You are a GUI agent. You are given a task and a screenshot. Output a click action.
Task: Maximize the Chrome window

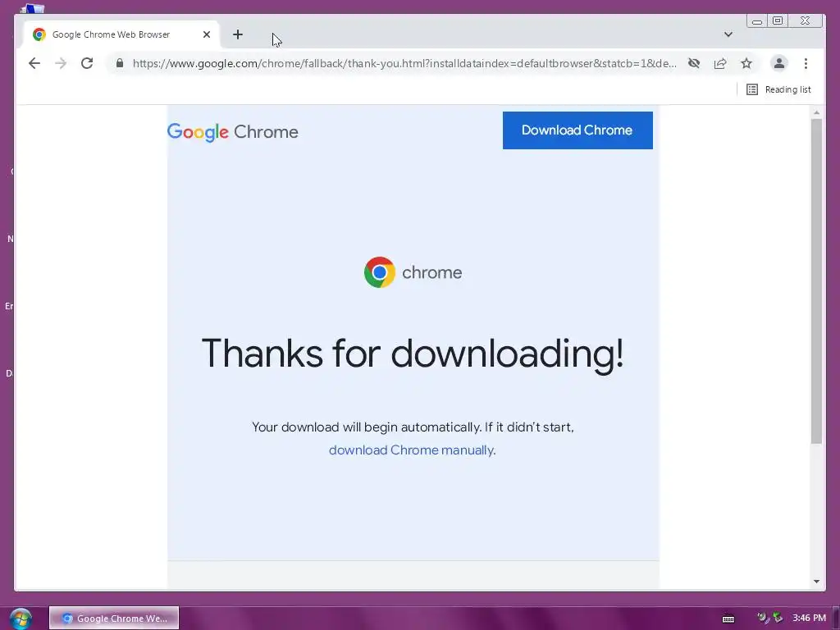778,21
